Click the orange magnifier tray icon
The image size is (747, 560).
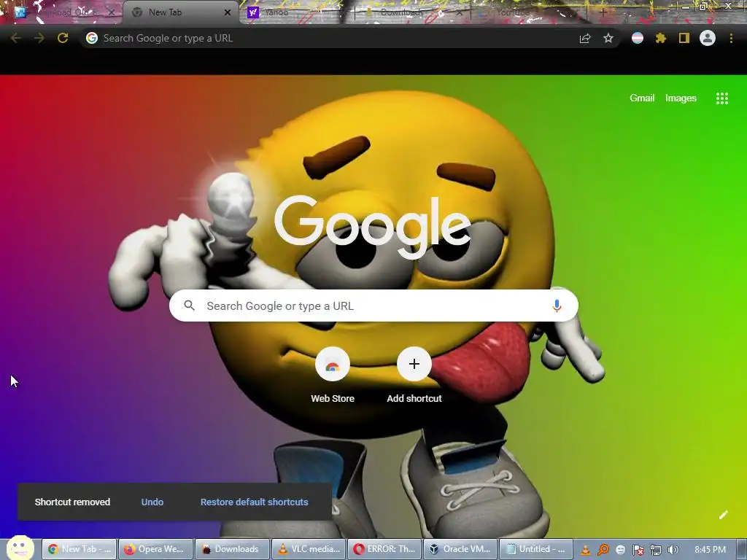click(x=603, y=550)
